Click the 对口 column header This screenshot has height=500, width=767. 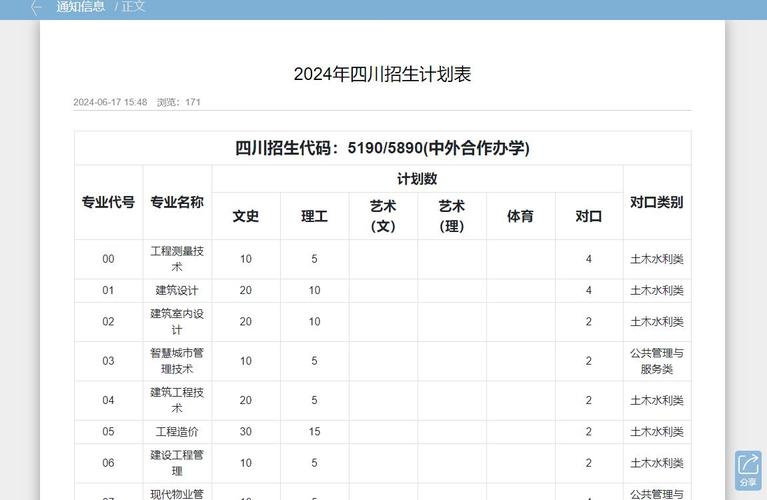[588, 216]
